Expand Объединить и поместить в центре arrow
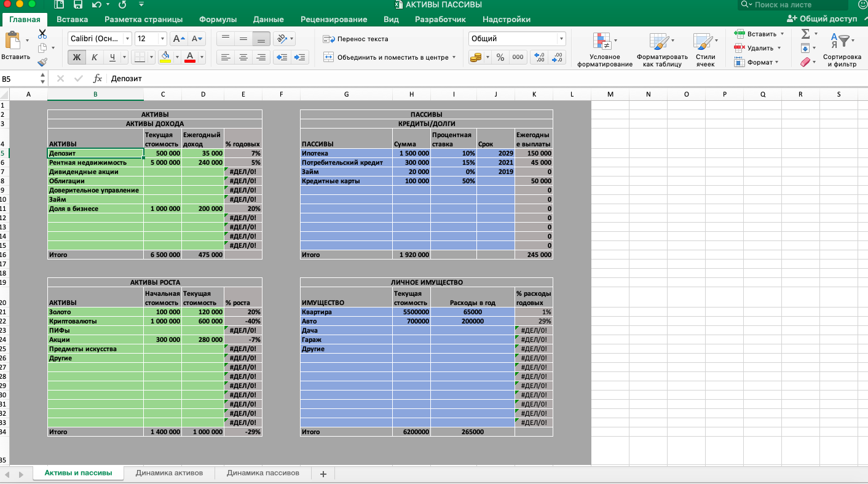868x484 pixels. tap(454, 57)
